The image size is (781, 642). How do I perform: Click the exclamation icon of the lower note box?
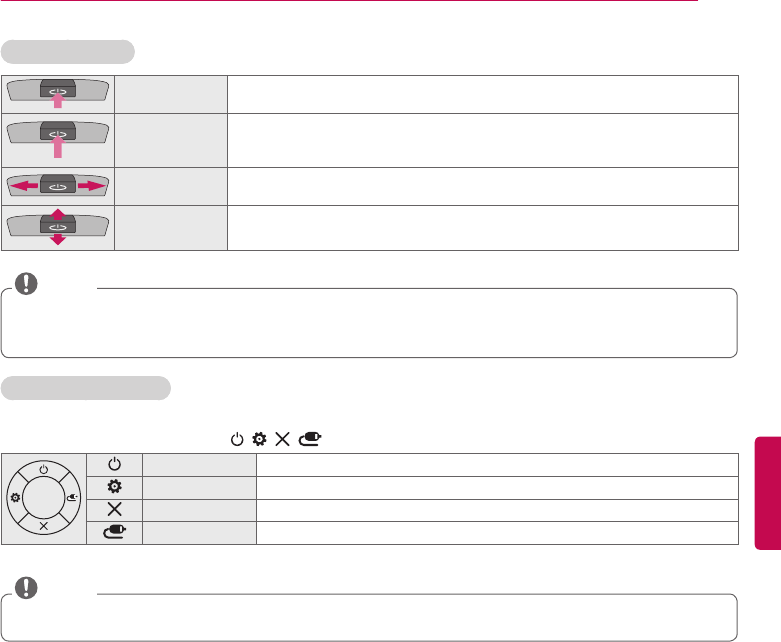[27, 590]
